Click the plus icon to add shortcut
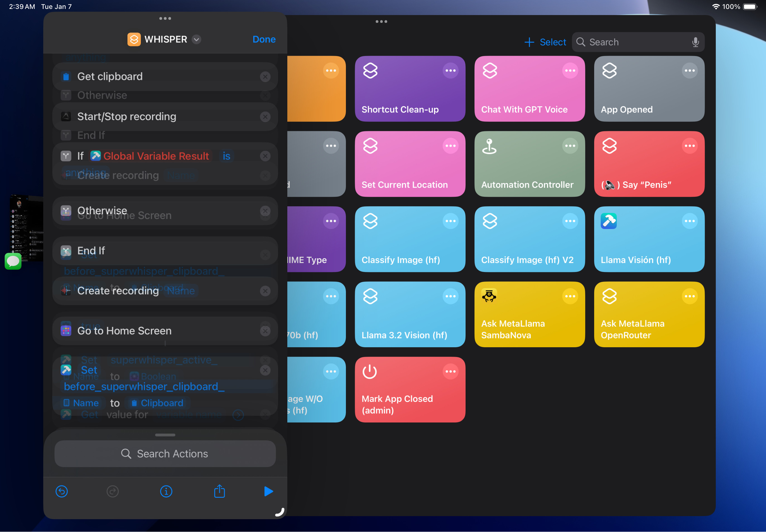766x532 pixels. (x=529, y=42)
